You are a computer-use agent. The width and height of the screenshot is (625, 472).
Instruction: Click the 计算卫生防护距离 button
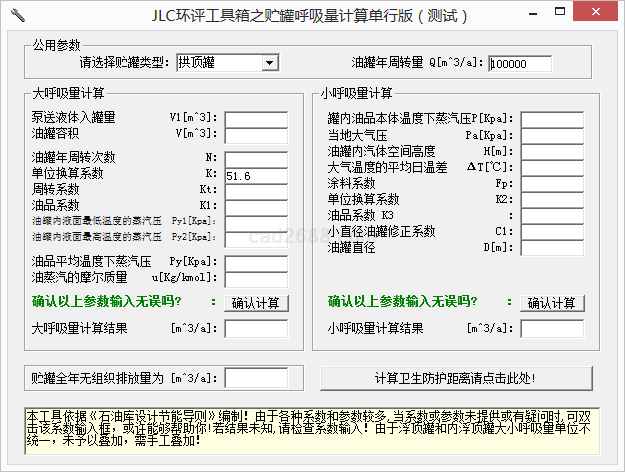(455, 378)
